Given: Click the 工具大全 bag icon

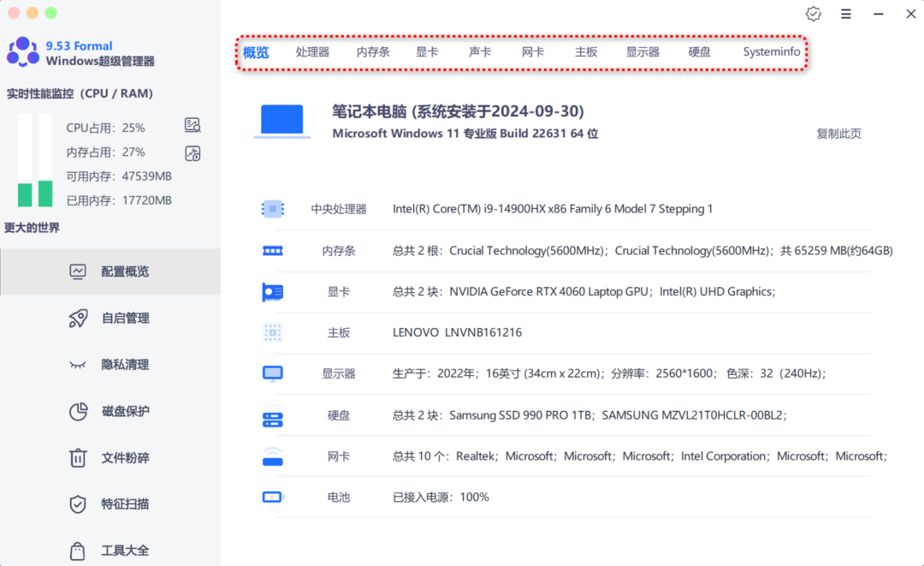Looking at the screenshot, I should click(78, 551).
